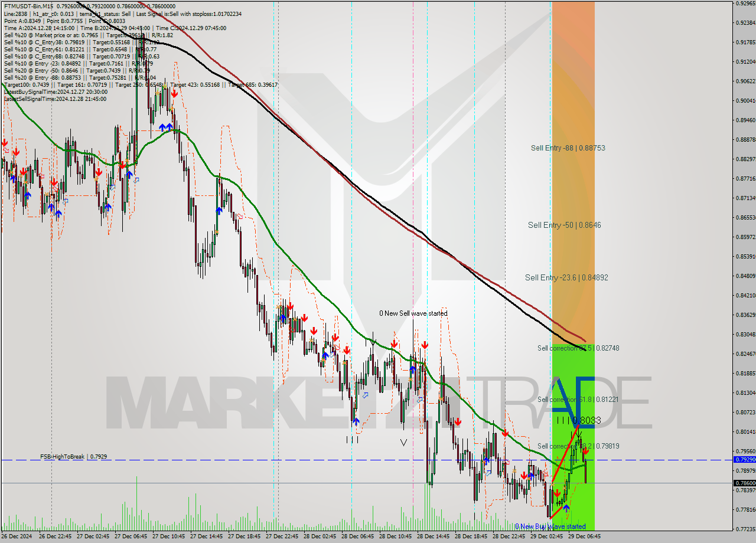
Task: Click the red sell arrow under 'New Sell wave started'
Action: (x=425, y=345)
